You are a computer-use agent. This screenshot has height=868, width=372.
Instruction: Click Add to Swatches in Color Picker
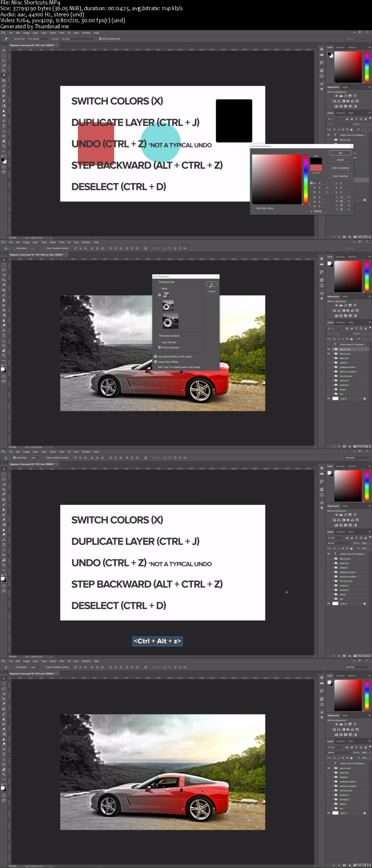(340, 168)
